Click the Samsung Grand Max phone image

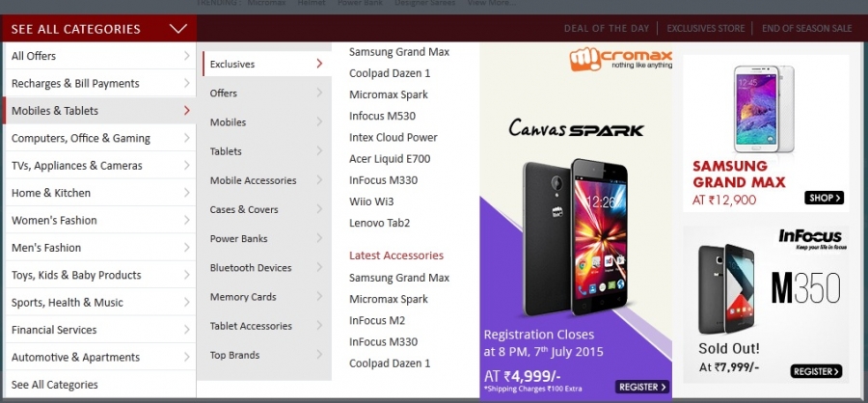764,109
